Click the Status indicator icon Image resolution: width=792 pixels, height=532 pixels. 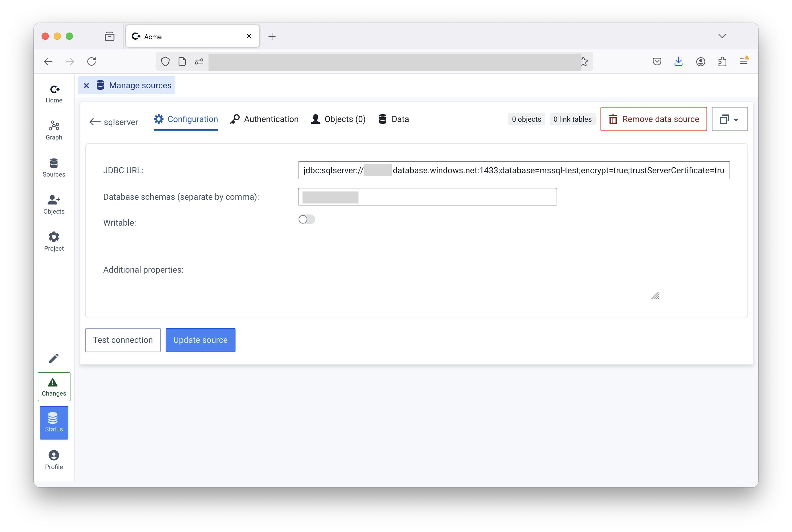pyautogui.click(x=54, y=422)
